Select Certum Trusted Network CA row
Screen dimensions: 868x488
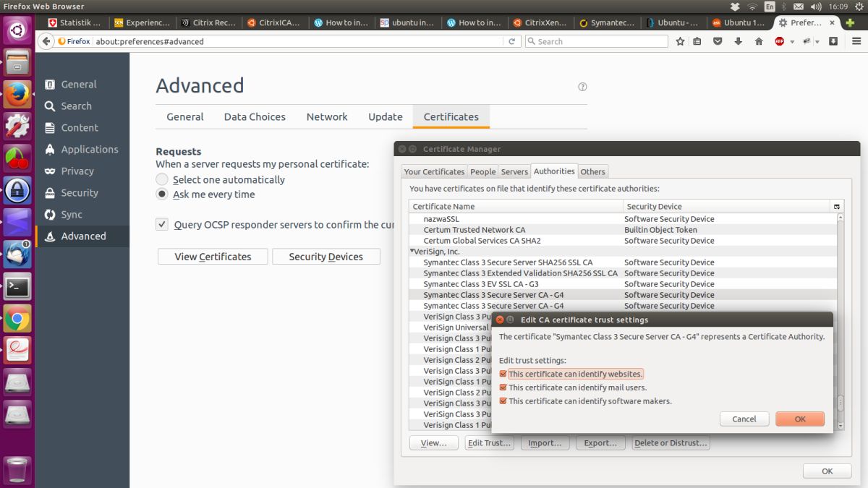click(x=623, y=230)
